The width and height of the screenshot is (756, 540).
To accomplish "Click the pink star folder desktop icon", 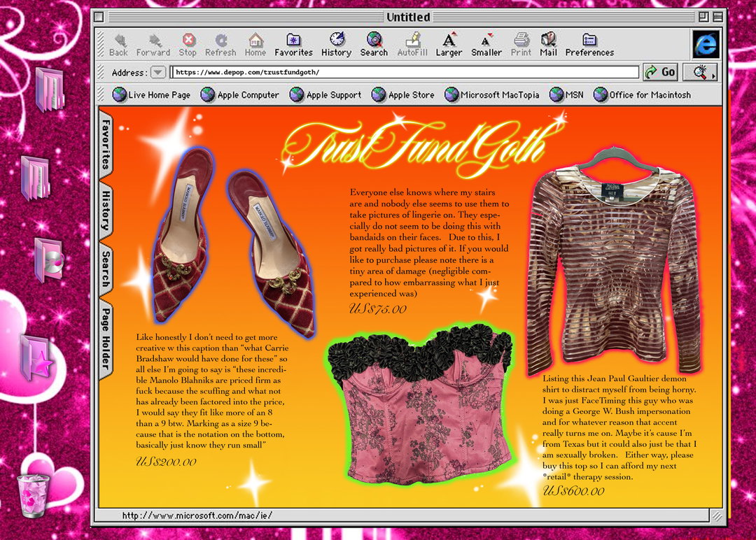I will [x=36, y=357].
